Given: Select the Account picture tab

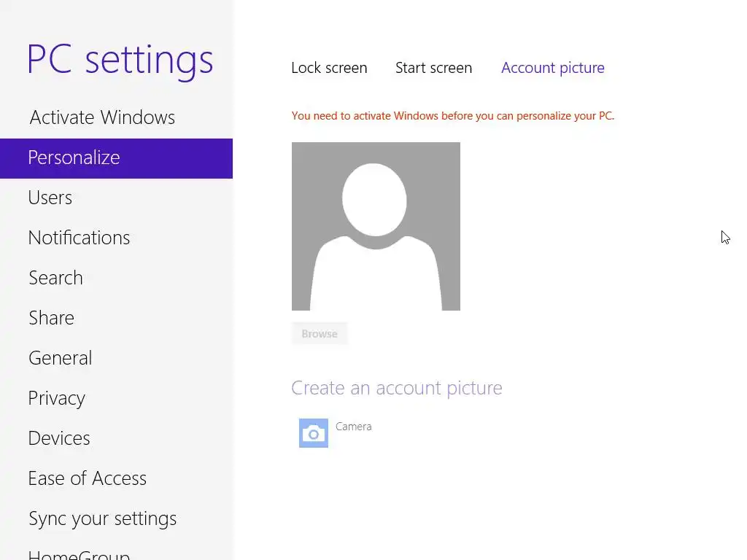Looking at the screenshot, I should click(x=552, y=68).
